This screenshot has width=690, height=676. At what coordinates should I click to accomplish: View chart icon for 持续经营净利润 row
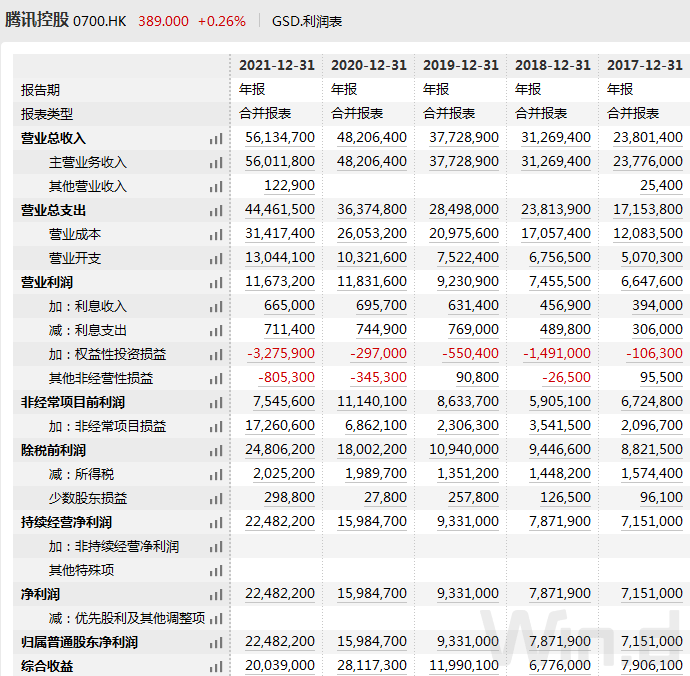(x=216, y=523)
